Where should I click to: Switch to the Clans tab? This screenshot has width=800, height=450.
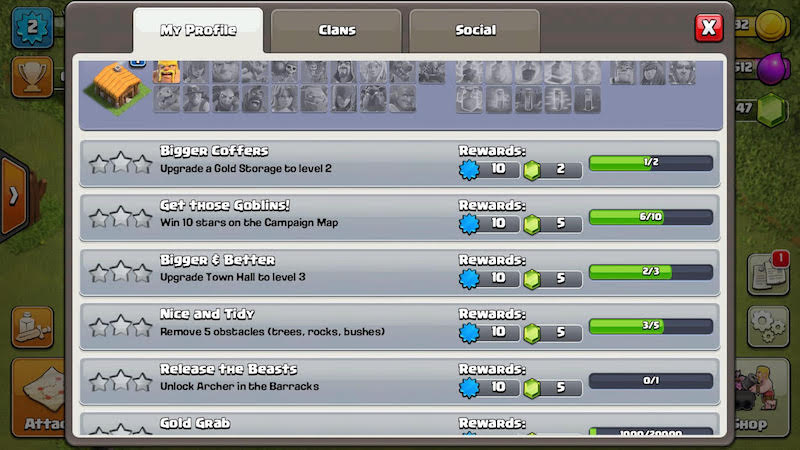click(x=336, y=31)
